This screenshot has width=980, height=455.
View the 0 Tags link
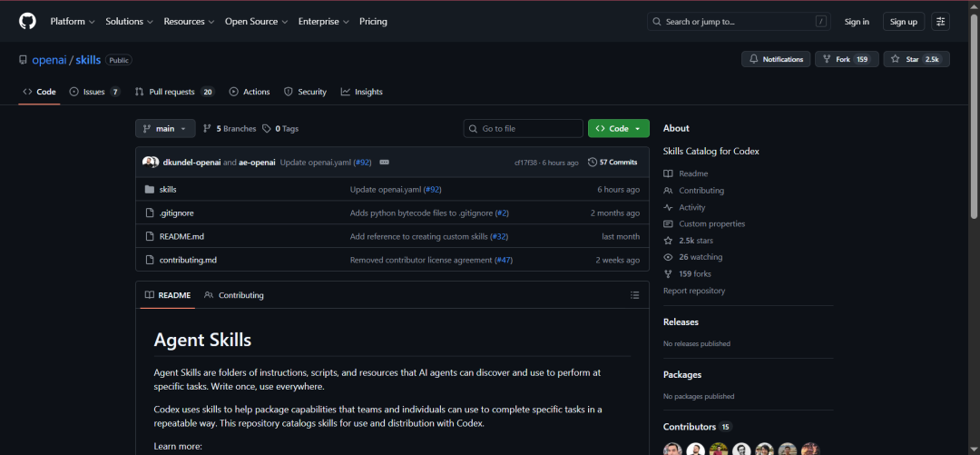(280, 128)
